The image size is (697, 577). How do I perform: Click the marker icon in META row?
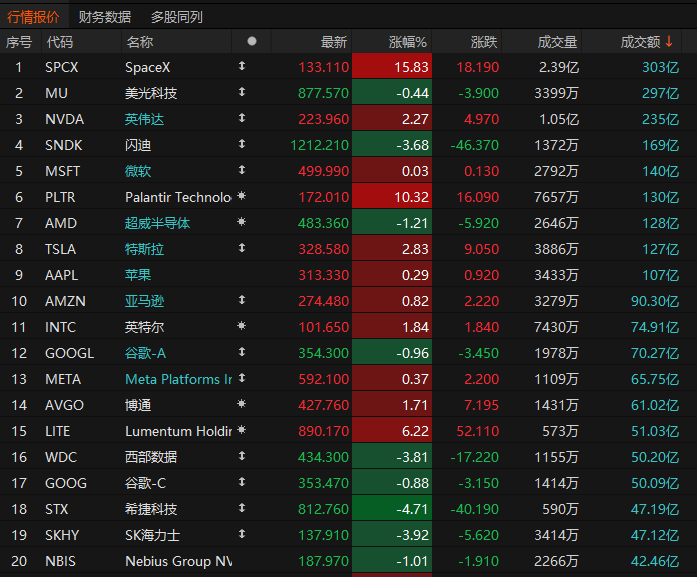pos(242,378)
